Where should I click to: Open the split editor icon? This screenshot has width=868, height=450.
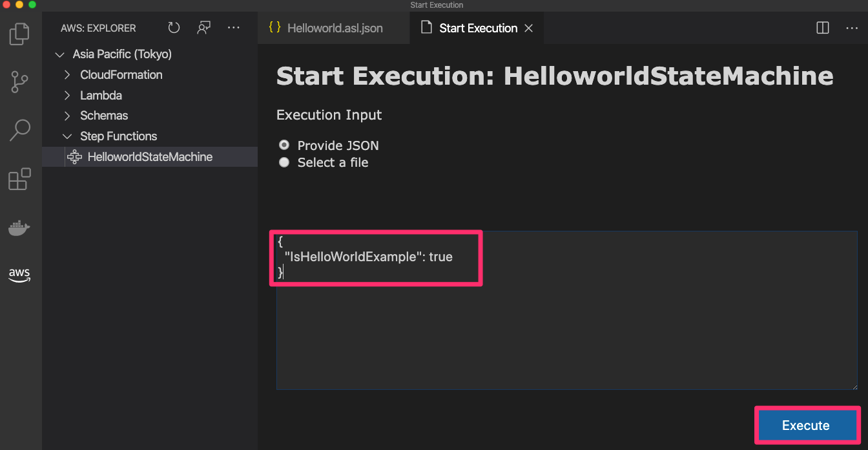point(821,27)
